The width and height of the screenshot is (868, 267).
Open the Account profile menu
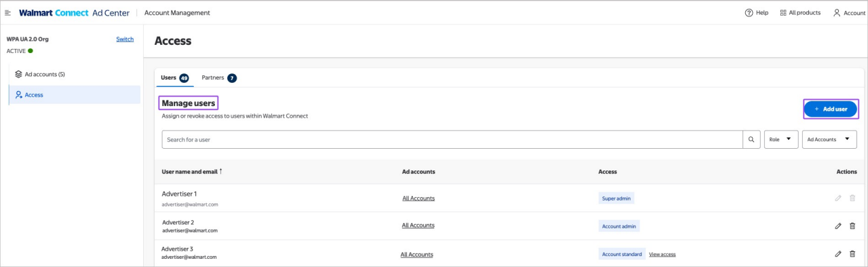point(849,13)
